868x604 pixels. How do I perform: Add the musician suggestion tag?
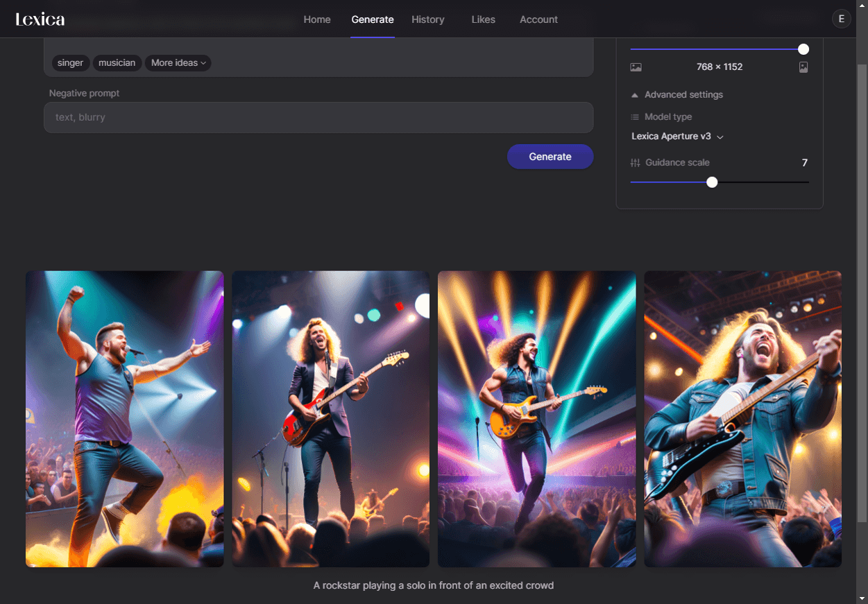point(117,63)
